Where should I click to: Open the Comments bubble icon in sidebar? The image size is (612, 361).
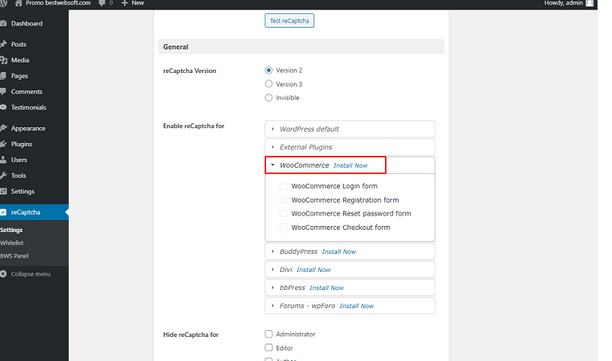point(3,91)
